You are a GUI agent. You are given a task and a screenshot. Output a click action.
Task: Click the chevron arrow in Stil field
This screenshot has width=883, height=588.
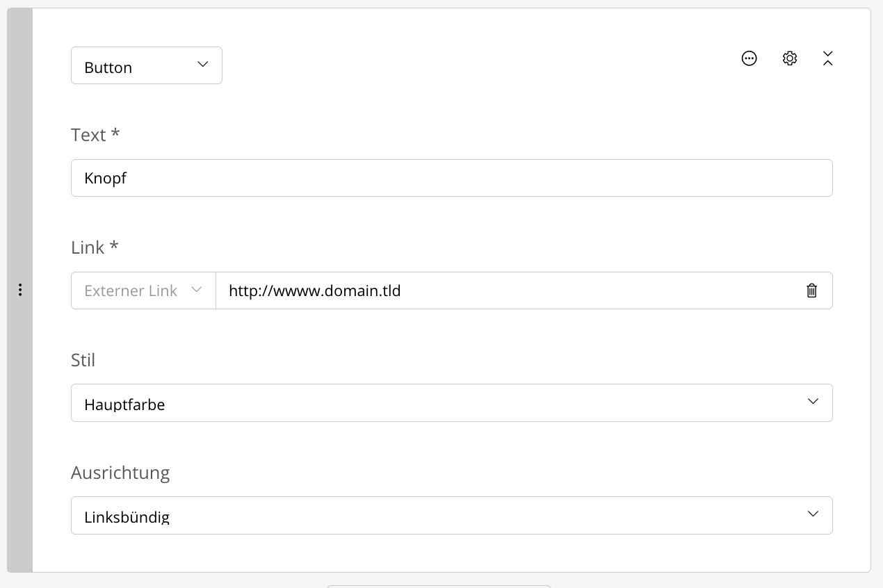pos(813,402)
